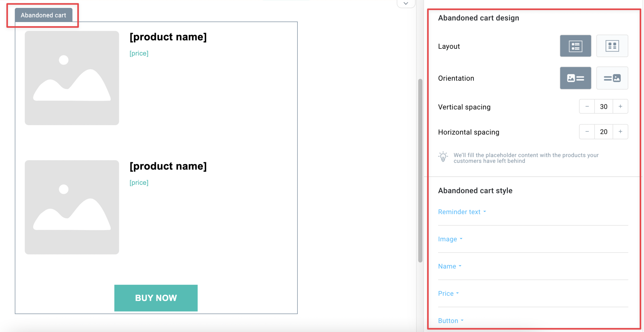644x332 pixels.
Task: Click the first product name heading
Action: tap(168, 37)
